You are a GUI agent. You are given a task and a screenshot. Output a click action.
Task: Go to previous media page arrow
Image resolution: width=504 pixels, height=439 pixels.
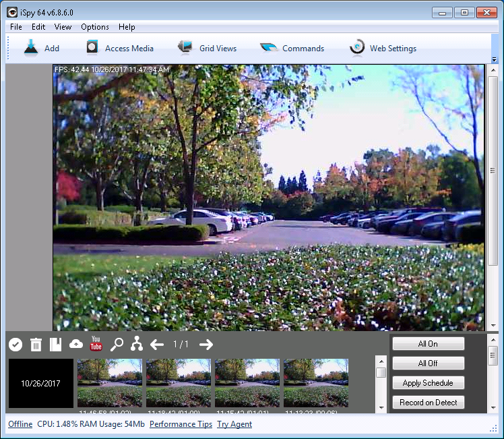point(157,345)
